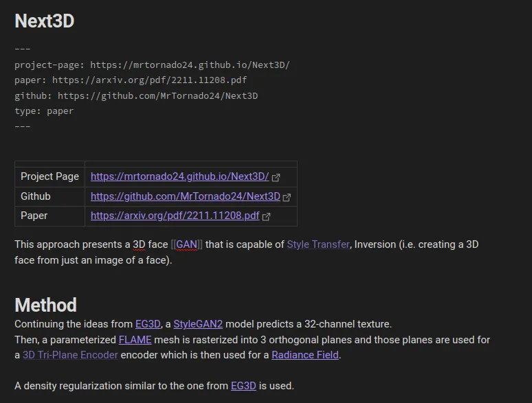Open EG3D link in density regularization sentence
The height and width of the screenshot is (403, 532).
click(x=243, y=386)
